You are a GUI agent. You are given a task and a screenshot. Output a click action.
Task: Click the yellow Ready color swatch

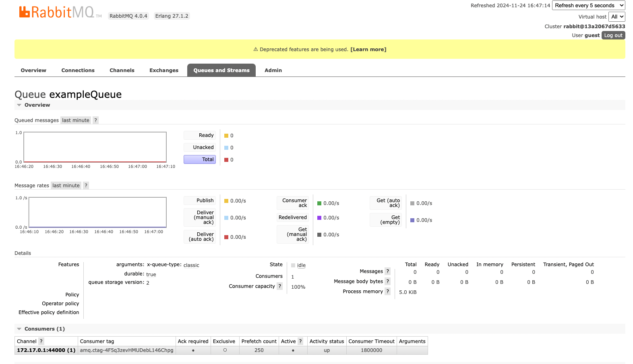[226, 136]
